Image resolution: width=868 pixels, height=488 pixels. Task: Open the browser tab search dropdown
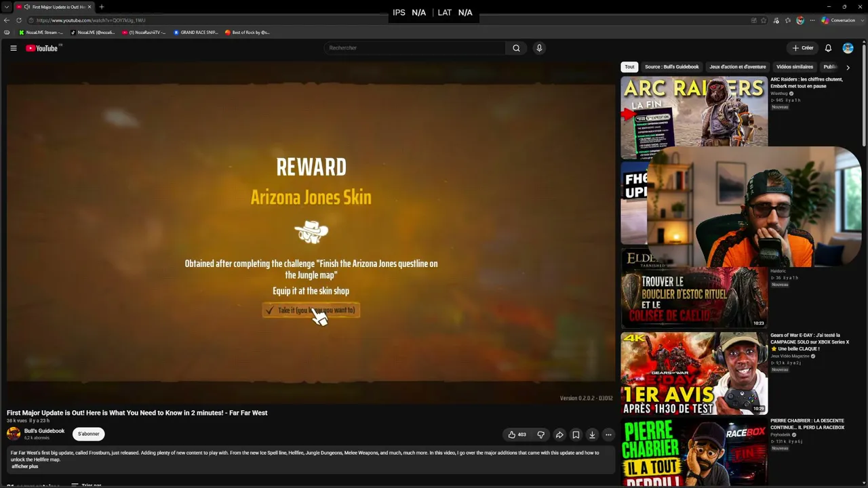[x=7, y=7]
